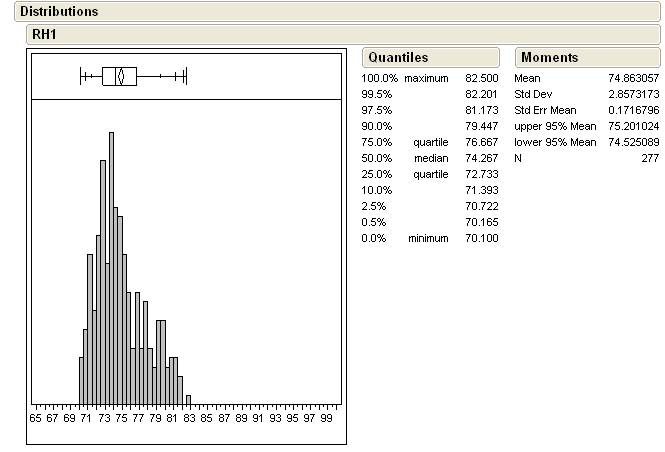Collapse the Quantiles panel header
This screenshot has width=665, height=452.
tap(397, 58)
